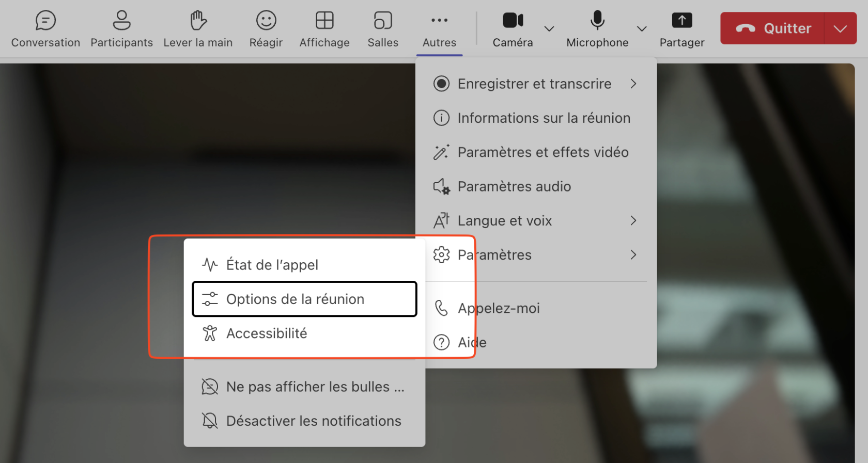Open the Affichage view layout icon
The height and width of the screenshot is (463, 868).
324,21
